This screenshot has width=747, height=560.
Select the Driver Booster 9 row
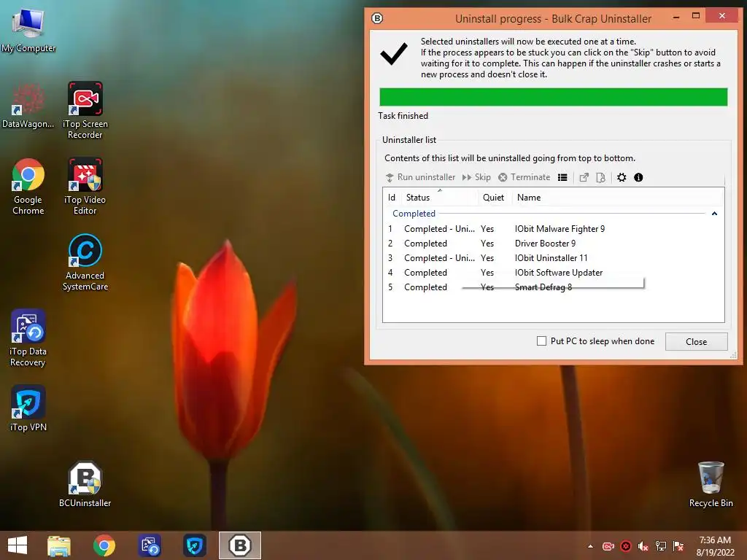pyautogui.click(x=553, y=244)
